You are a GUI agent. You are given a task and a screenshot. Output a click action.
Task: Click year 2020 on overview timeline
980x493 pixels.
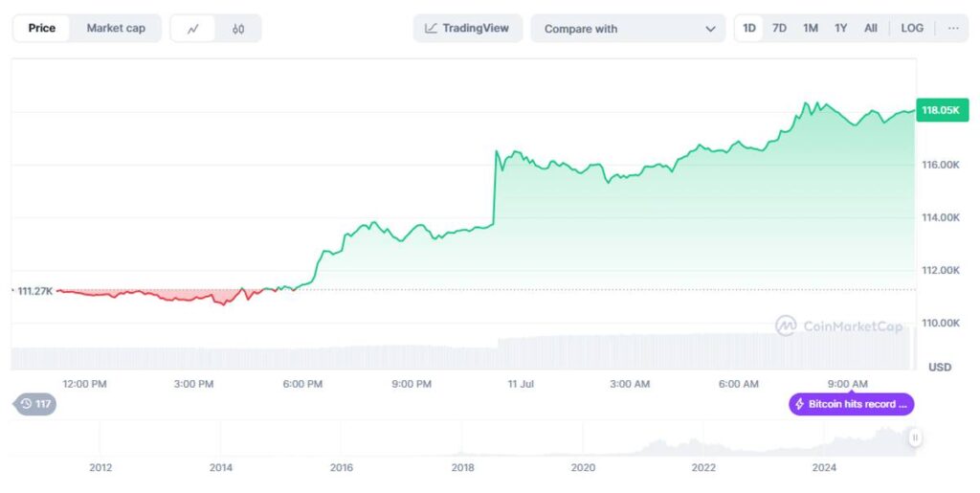coord(583,467)
